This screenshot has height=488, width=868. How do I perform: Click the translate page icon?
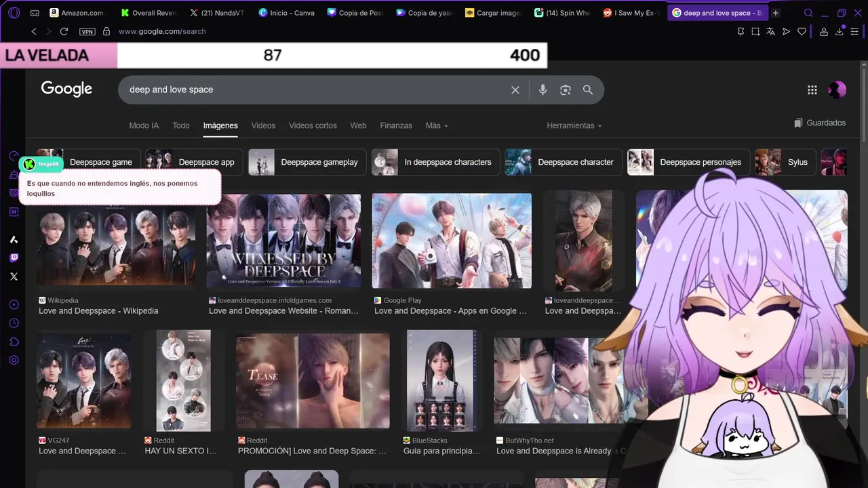pos(771,31)
